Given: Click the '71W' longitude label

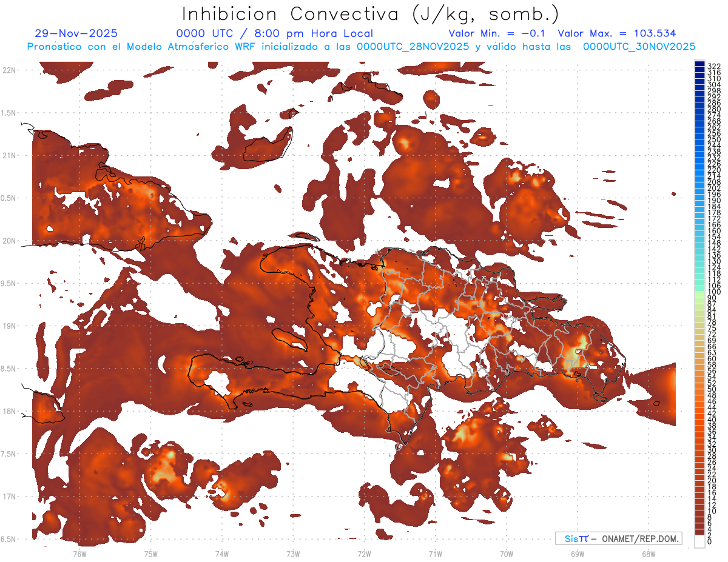Looking at the screenshot, I should click(x=435, y=554).
